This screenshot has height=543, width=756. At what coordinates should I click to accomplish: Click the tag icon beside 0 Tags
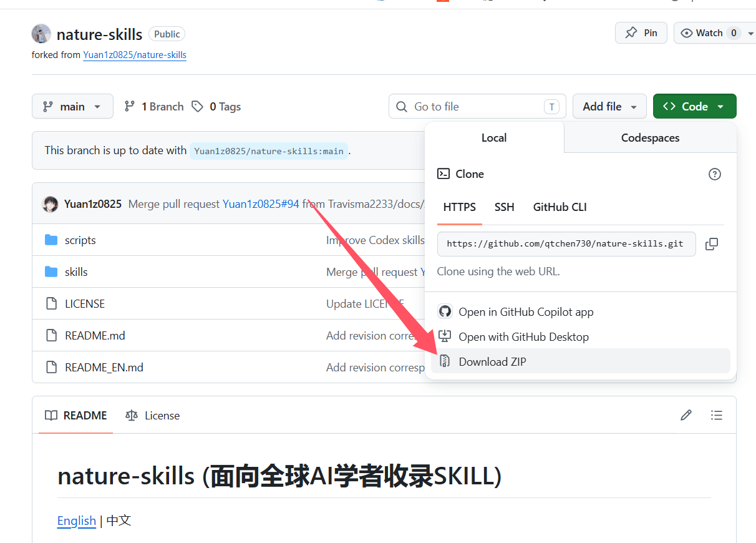point(197,107)
